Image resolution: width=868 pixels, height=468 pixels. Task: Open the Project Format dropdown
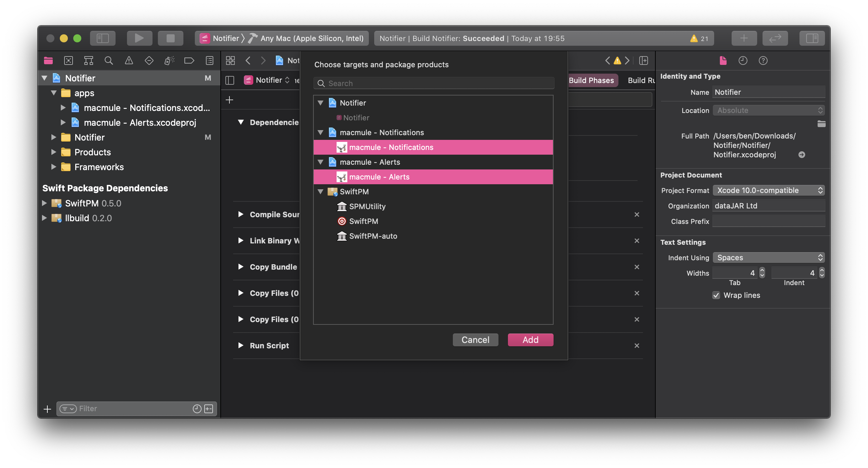pyautogui.click(x=768, y=191)
